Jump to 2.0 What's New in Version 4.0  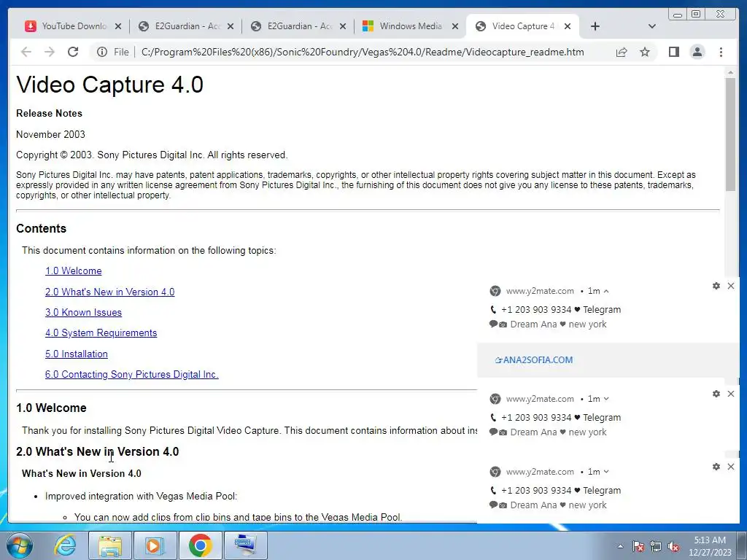click(x=109, y=292)
